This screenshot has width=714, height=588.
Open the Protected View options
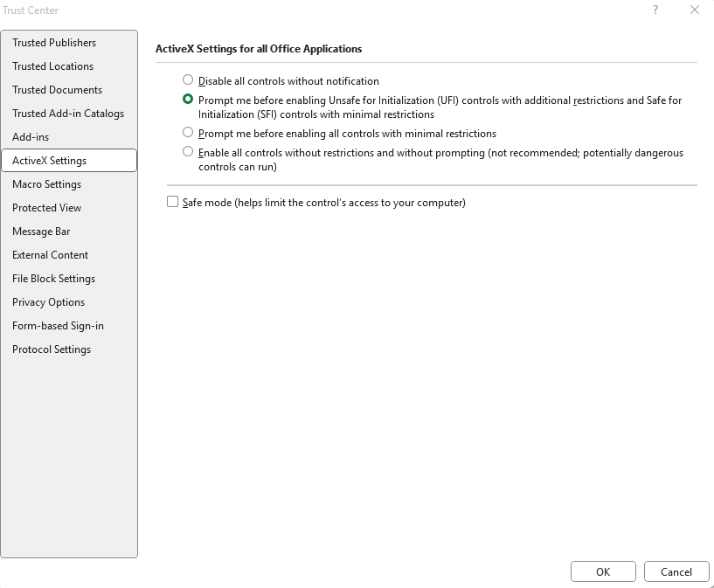(x=46, y=207)
